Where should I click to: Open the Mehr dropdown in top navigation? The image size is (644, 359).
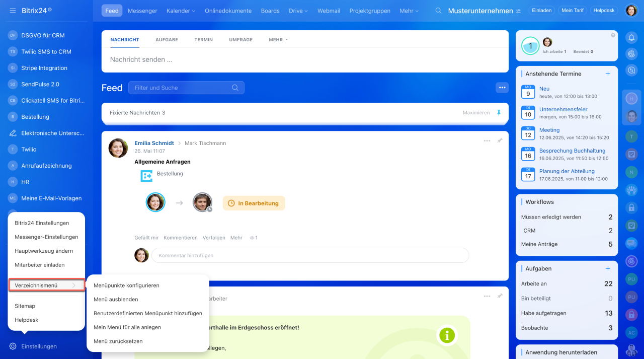click(x=409, y=11)
